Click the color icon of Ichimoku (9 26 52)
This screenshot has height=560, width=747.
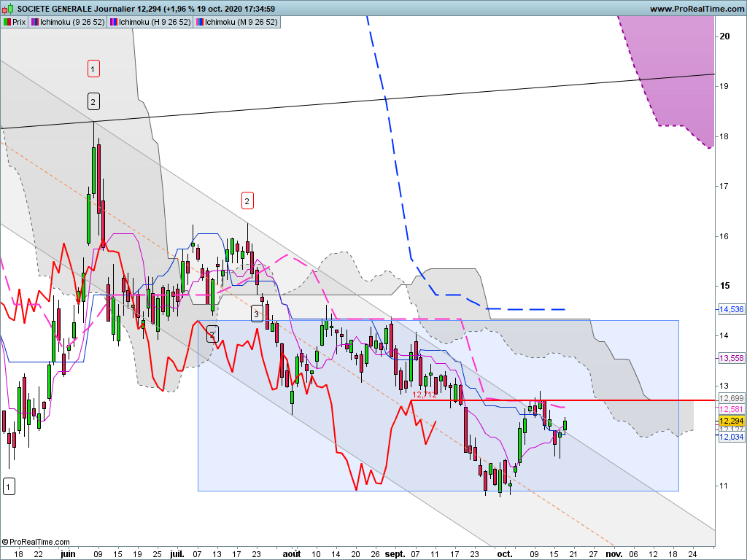[x=35, y=22]
